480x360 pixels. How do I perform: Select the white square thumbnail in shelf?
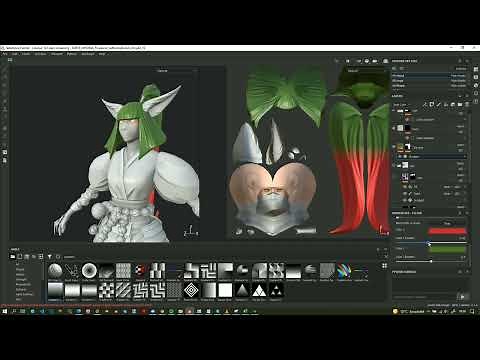[x=225, y=290]
